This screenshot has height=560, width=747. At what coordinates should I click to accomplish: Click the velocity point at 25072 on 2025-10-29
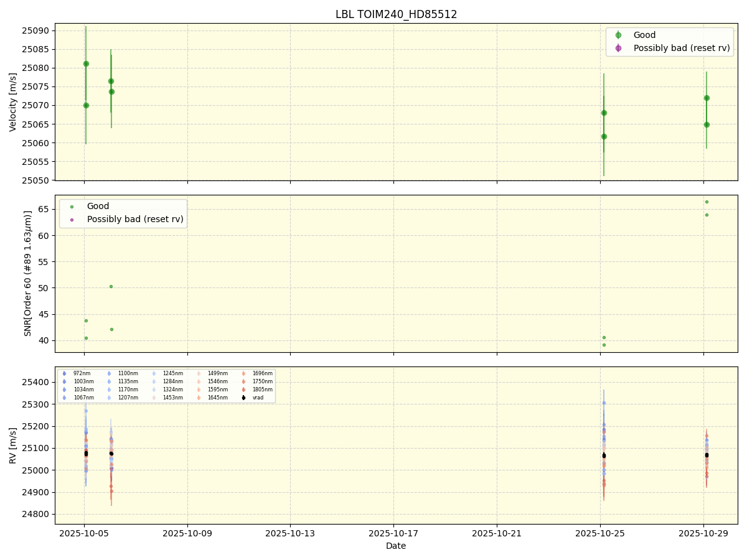[707, 98]
